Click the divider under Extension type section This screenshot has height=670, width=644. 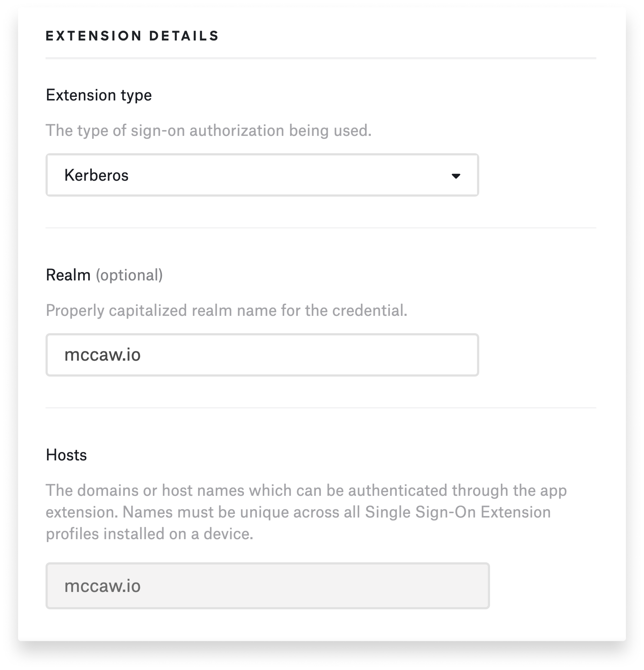pyautogui.click(x=321, y=227)
